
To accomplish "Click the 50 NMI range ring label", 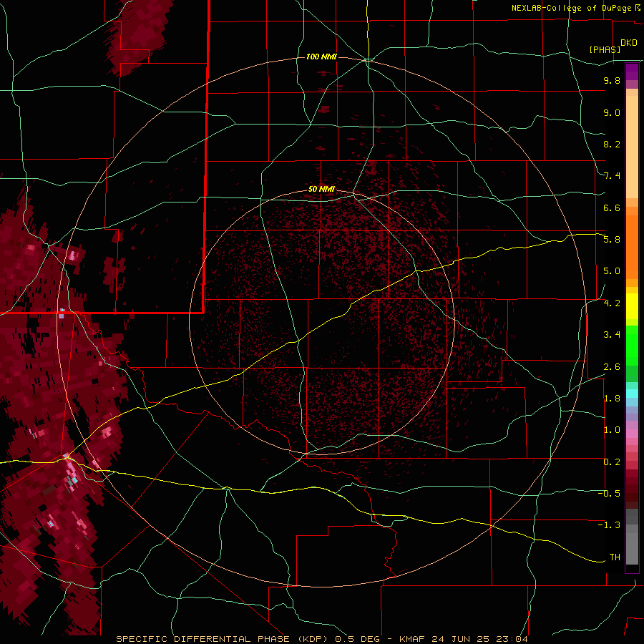I will click(321, 189).
